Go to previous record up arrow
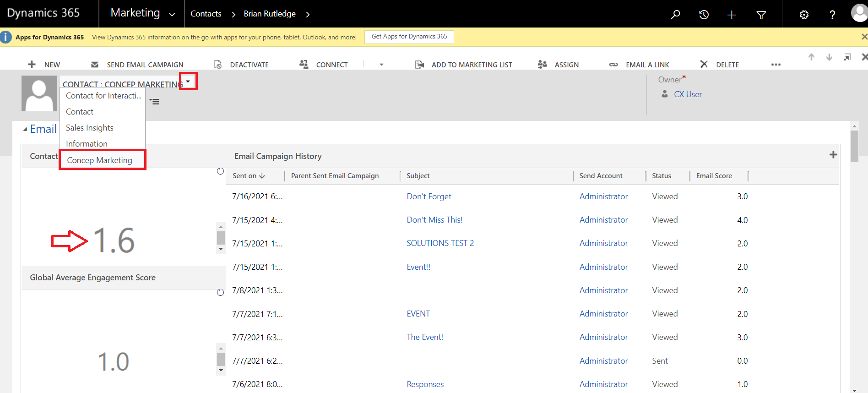 click(811, 57)
